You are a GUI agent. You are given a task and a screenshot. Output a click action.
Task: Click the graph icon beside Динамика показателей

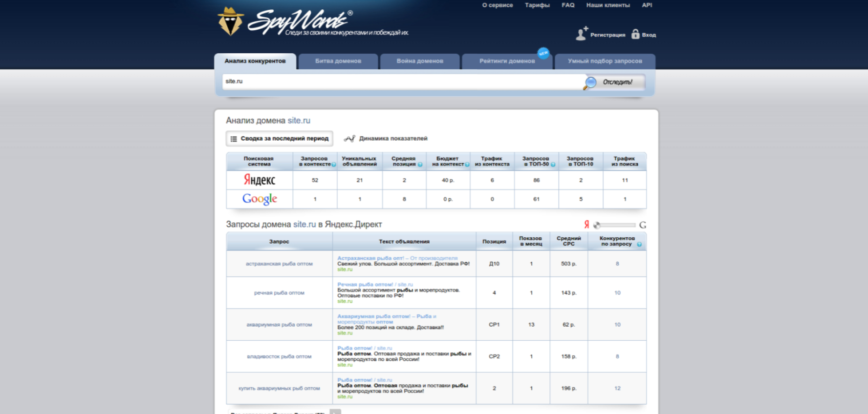[349, 139]
